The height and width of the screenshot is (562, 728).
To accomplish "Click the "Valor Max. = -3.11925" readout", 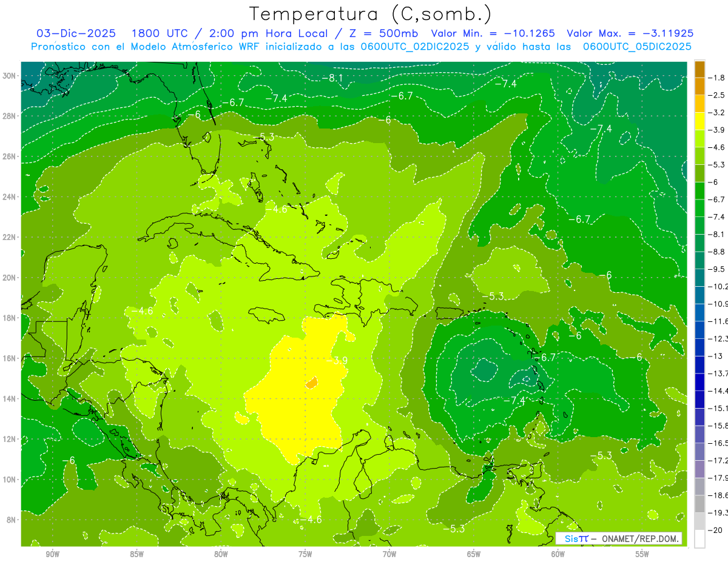I will 629,33.
